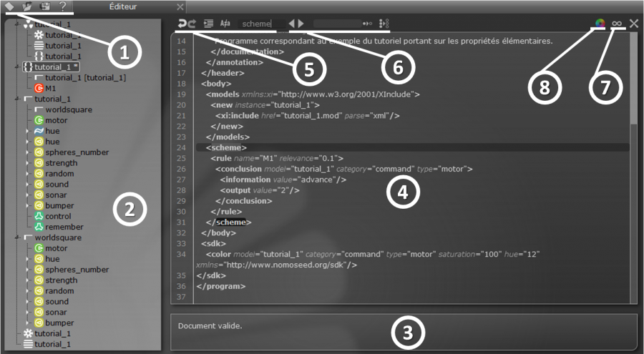Toggle the infinity link icon

(x=616, y=24)
